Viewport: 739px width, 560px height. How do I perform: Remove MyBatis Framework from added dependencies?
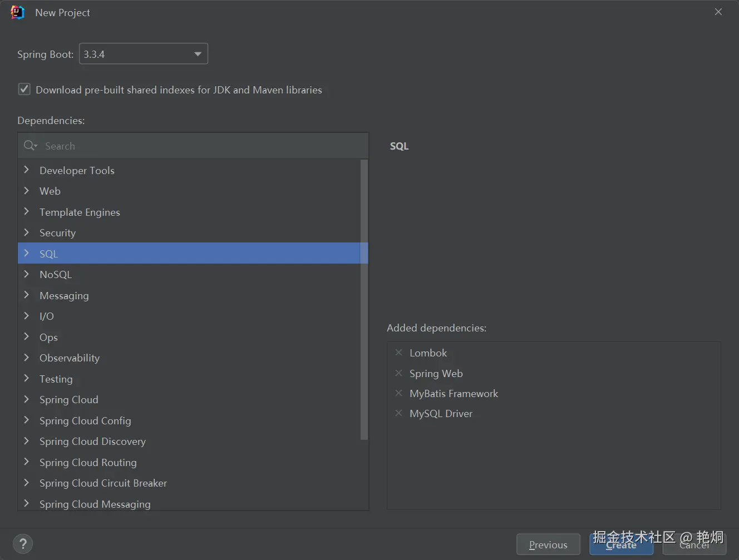coord(398,393)
